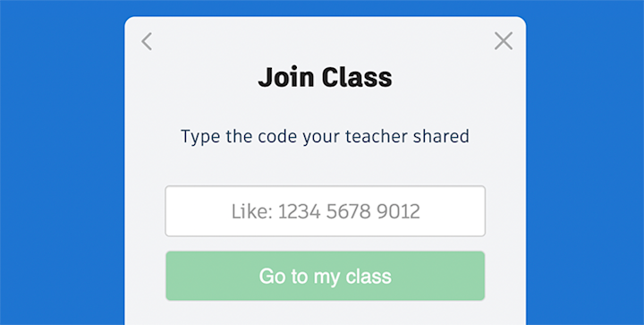Dismiss the modal using the X icon
This screenshot has height=325, width=644.
pyautogui.click(x=504, y=41)
